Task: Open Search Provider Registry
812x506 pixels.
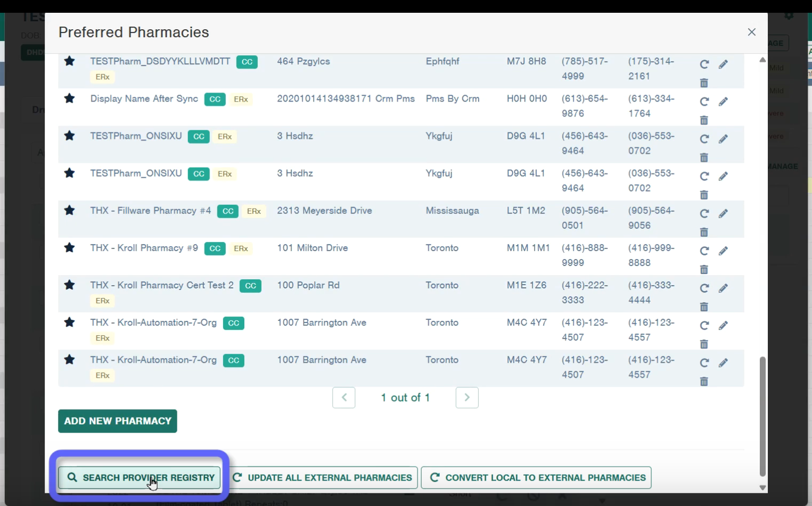Action: tap(140, 478)
